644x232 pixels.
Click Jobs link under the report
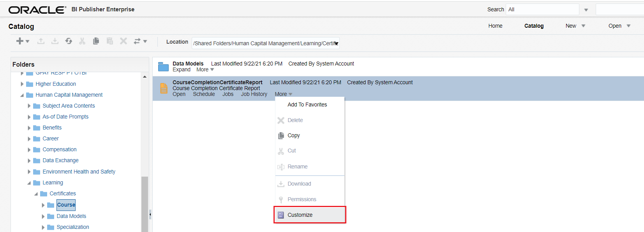pyautogui.click(x=228, y=94)
